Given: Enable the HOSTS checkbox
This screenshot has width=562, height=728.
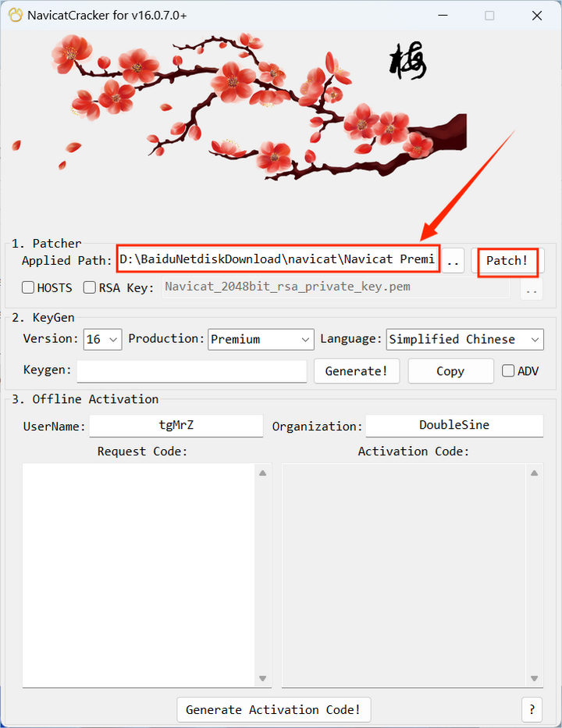Looking at the screenshot, I should [28, 287].
